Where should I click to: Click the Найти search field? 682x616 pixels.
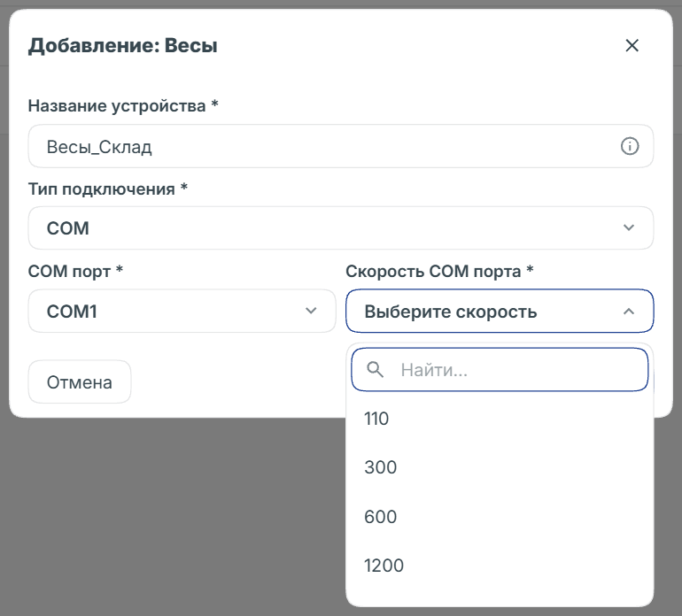(x=500, y=370)
